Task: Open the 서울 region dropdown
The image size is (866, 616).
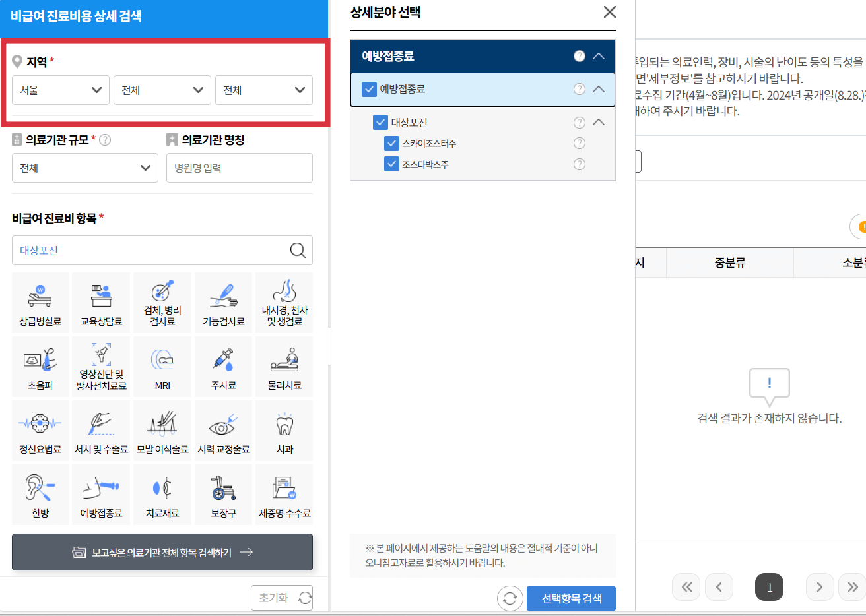Action: [x=60, y=90]
